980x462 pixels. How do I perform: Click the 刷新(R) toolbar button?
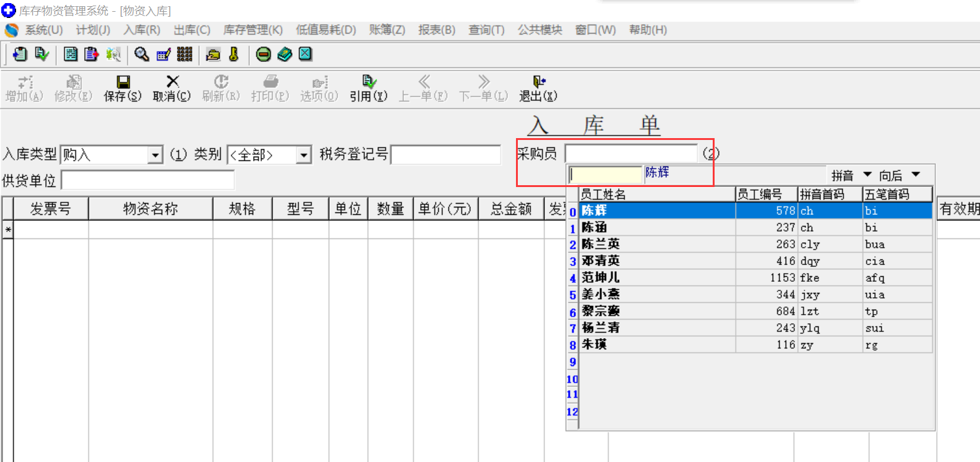point(221,89)
